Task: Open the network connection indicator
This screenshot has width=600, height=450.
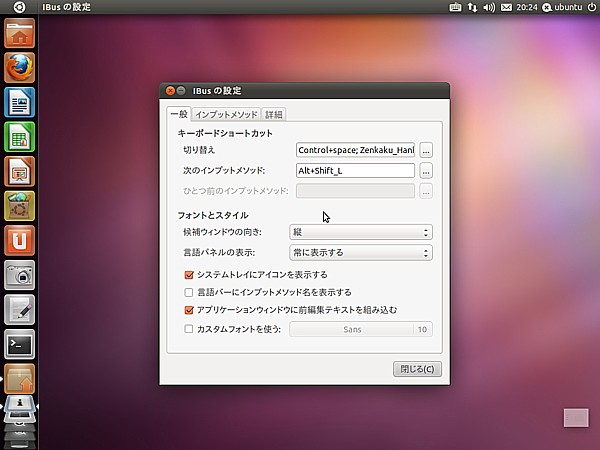Action: [472, 7]
